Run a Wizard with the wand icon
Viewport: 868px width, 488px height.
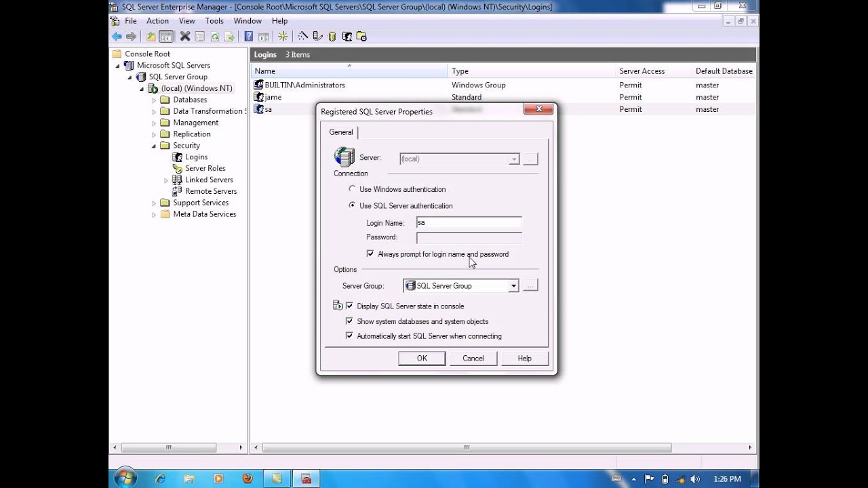point(302,37)
